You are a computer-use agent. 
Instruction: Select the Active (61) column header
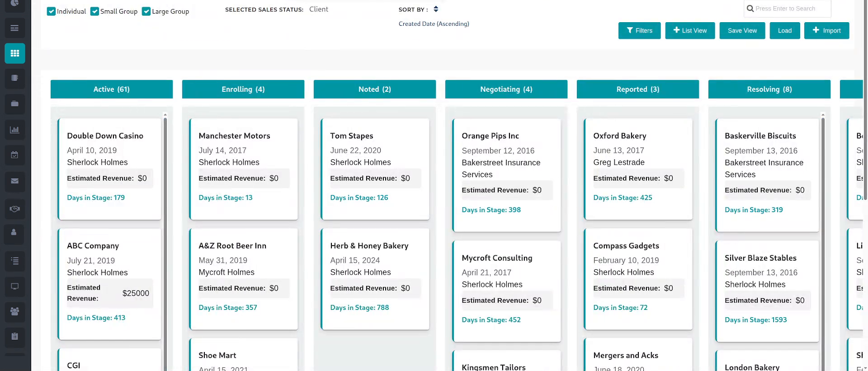click(112, 89)
